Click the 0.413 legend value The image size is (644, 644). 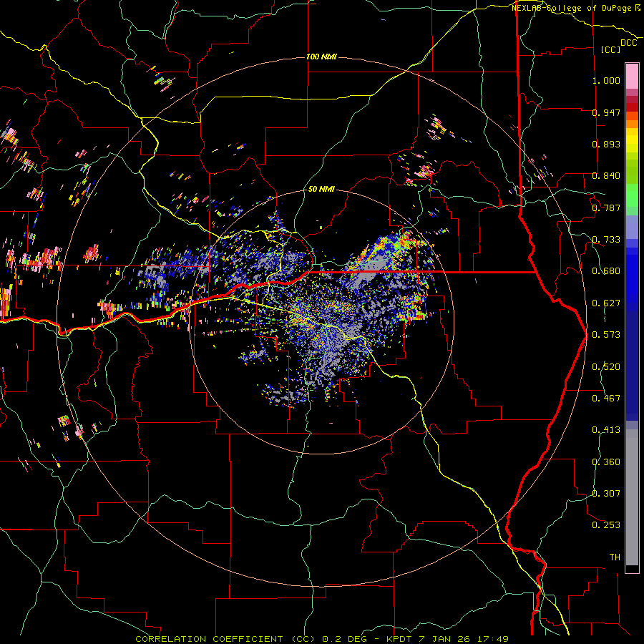[606, 429]
